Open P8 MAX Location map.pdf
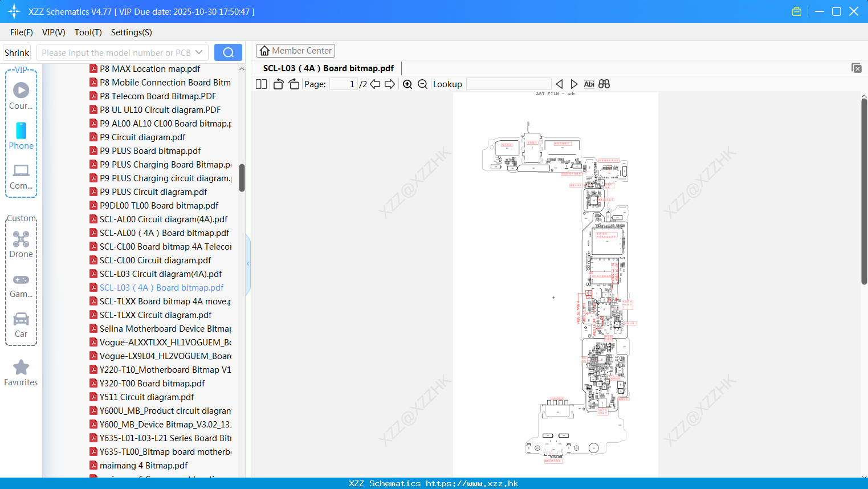This screenshot has width=868, height=489. (150, 68)
